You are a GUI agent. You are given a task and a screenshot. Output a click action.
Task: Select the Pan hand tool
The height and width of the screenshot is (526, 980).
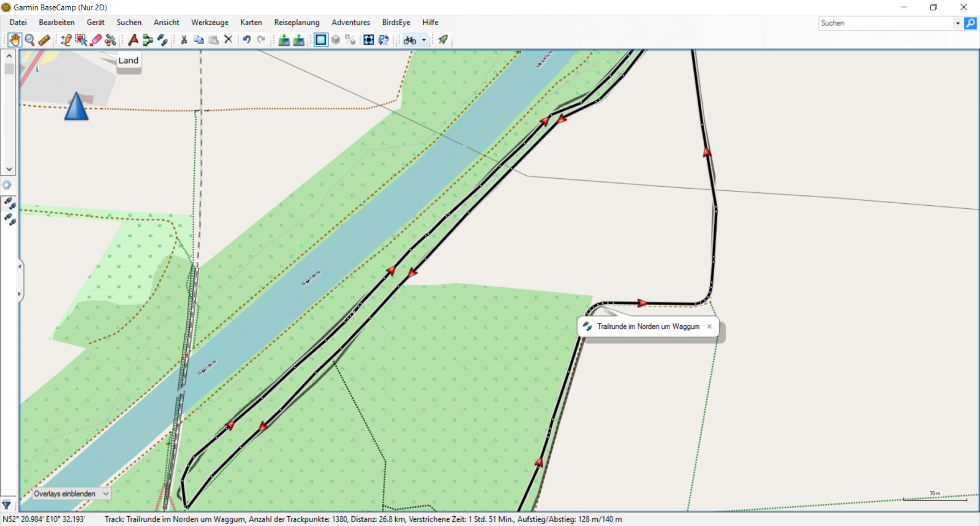click(x=15, y=40)
